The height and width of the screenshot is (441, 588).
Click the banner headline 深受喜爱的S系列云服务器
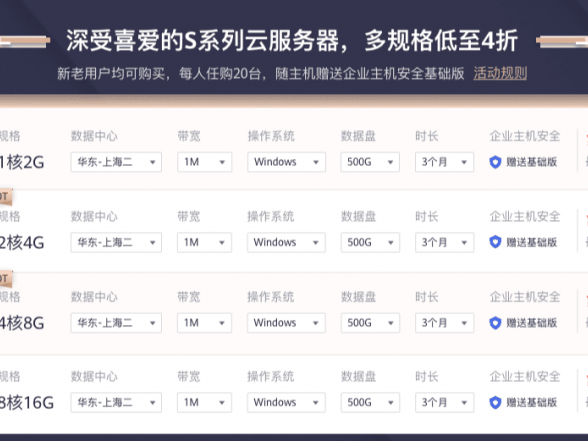(x=202, y=40)
